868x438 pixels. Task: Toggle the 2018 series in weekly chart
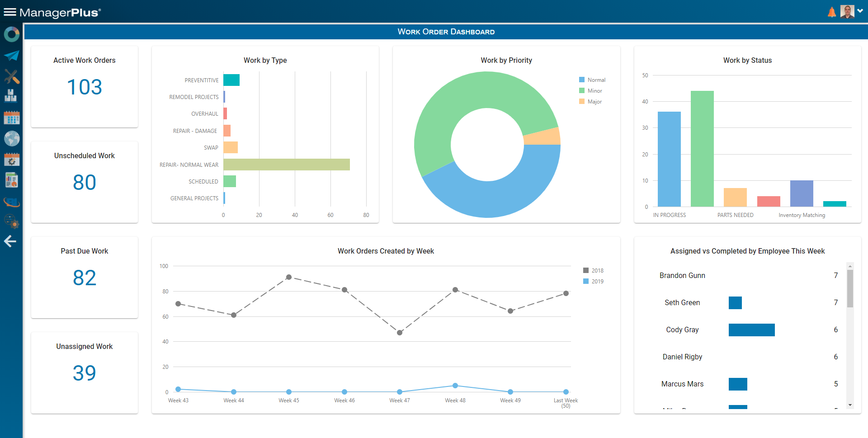593,270
